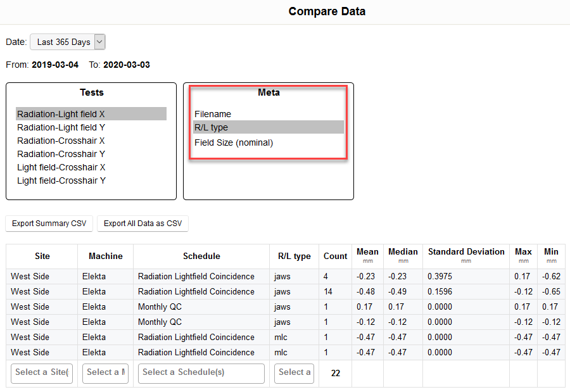Select R/L type meta option
Screen dimensions: 570x392
[212, 127]
